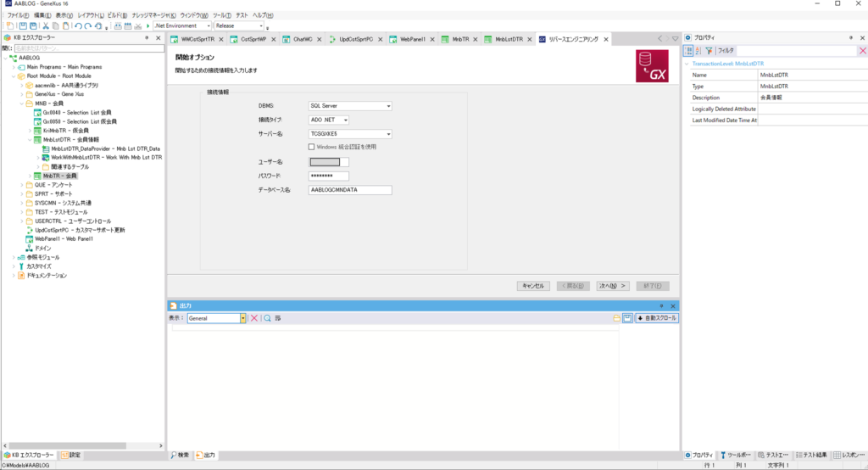Viewport: 868px width, 470px height.
Task: Click the Cut scissors icon
Action: [x=46, y=26]
